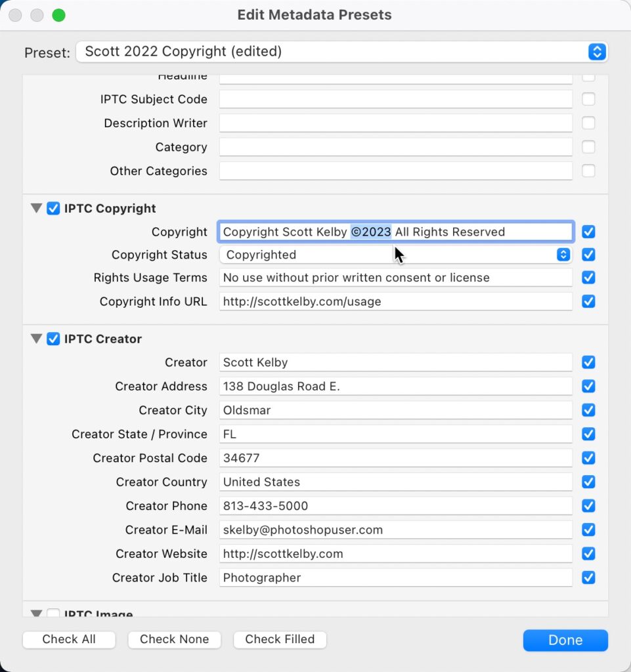
Task: Enable the Category checkbox
Action: tap(588, 147)
